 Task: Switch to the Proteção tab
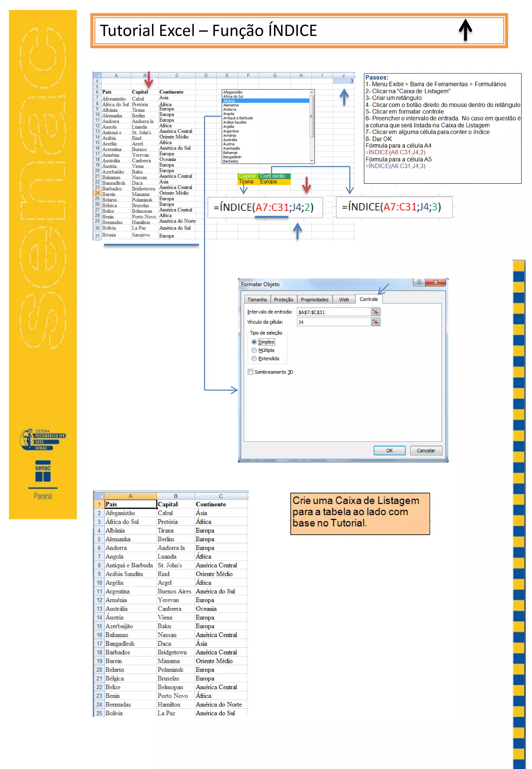click(283, 299)
